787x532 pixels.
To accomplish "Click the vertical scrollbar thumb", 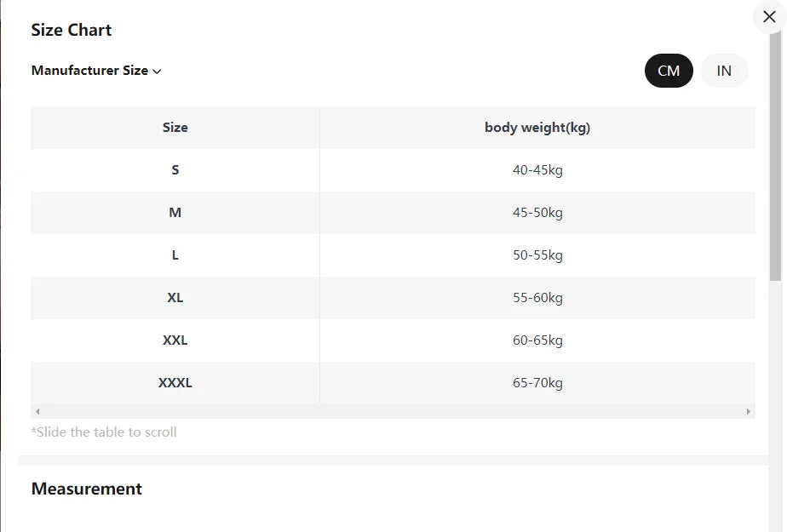I will [x=776, y=156].
